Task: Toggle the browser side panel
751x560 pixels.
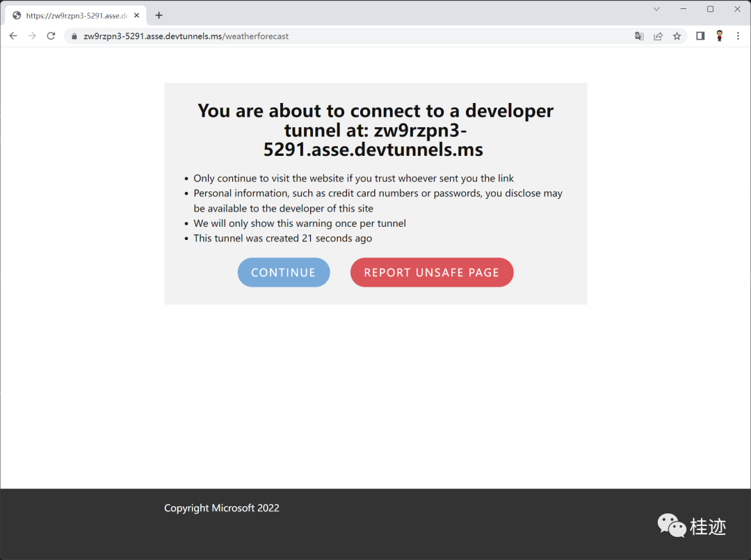Action: (x=700, y=36)
